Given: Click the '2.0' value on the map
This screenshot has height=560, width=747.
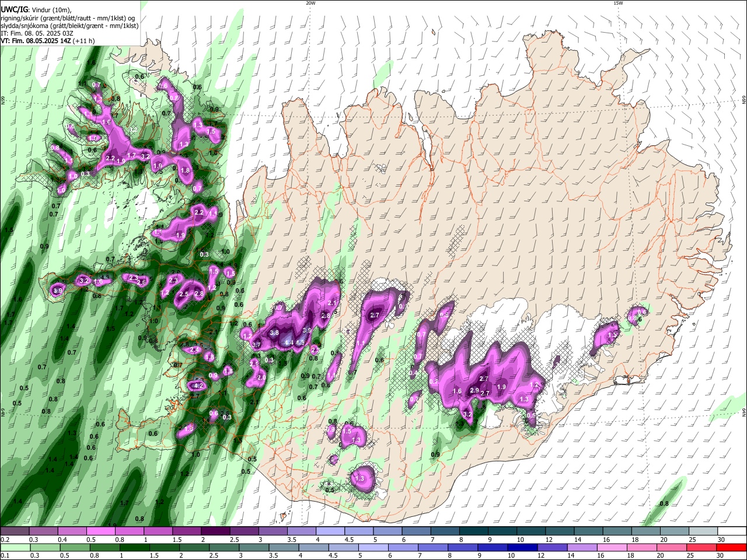Looking at the screenshot, I should point(261,377).
